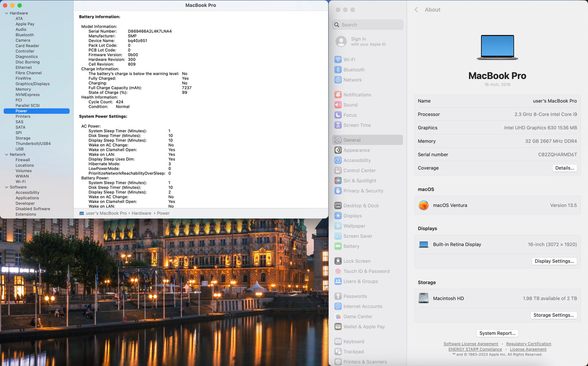Viewport: 588px width, 366px height.
Task: Click the Coverage Details button
Action: point(564,168)
